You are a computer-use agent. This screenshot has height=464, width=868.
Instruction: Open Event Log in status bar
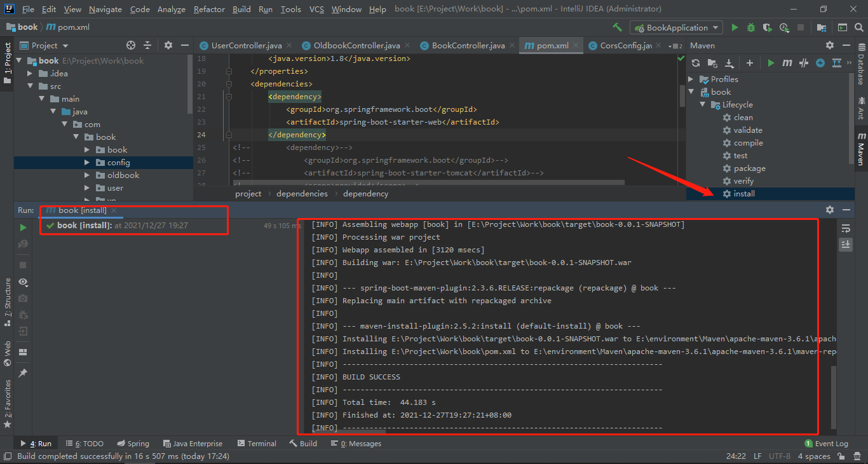(826, 443)
